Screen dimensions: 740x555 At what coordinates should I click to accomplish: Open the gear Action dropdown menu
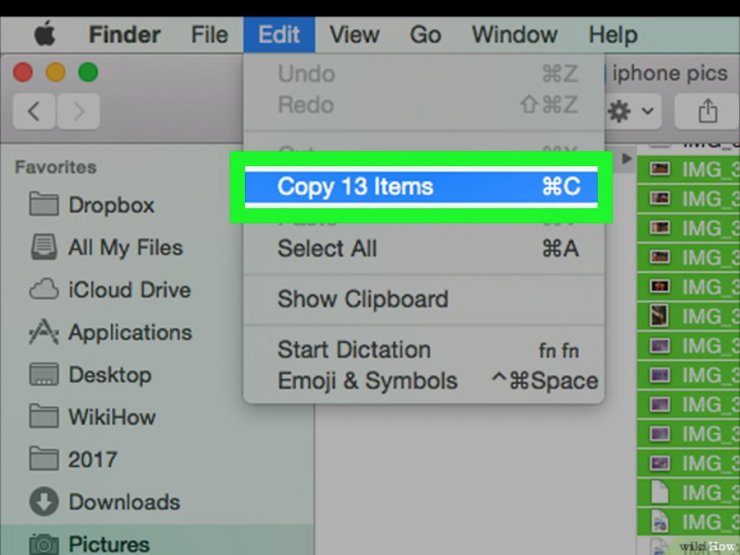pyautogui.click(x=631, y=111)
